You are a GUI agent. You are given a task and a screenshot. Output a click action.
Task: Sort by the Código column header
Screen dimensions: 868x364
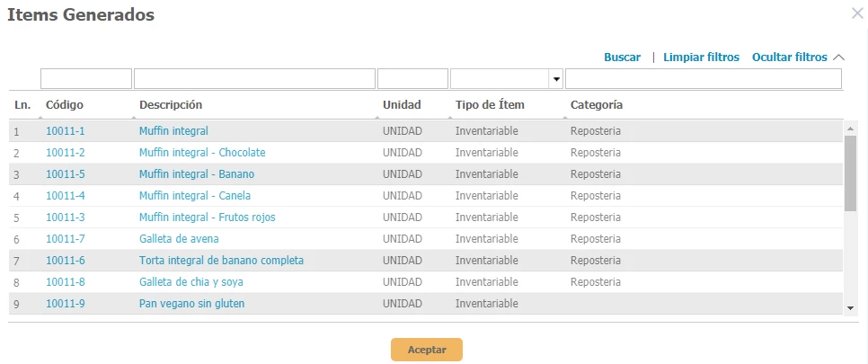64,105
